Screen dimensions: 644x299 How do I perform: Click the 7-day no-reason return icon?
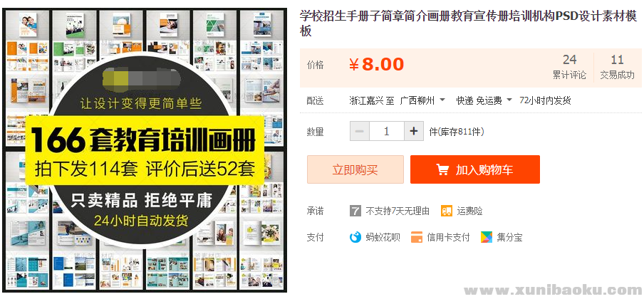(355, 211)
